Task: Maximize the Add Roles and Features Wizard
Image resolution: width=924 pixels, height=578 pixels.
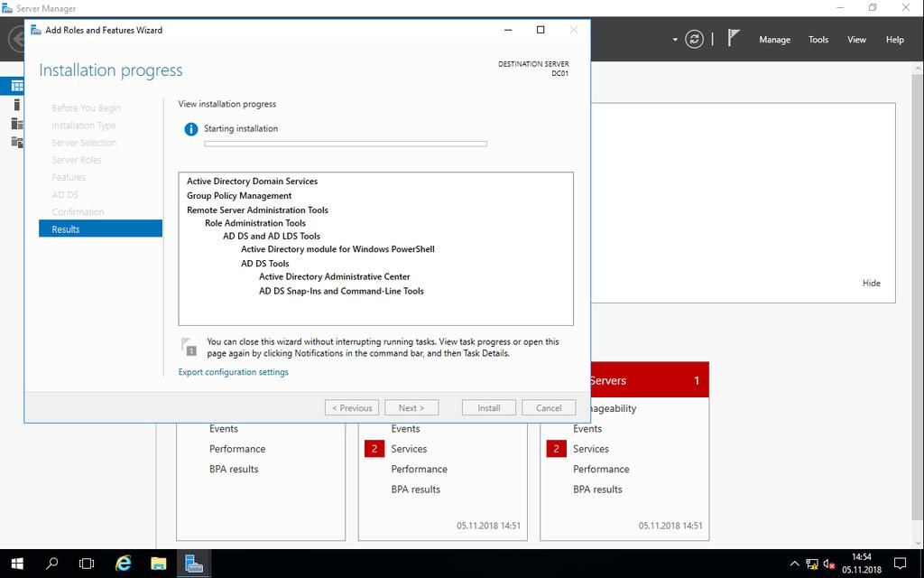Action: point(541,30)
